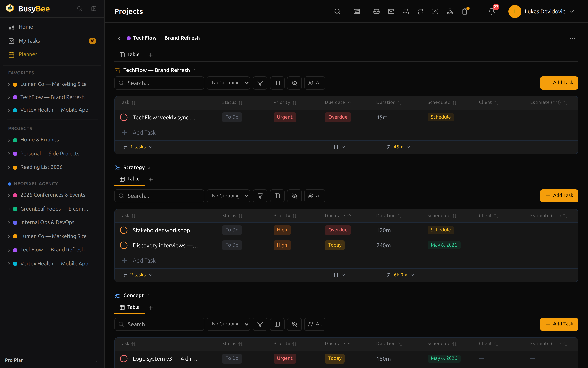Image resolution: width=588 pixels, height=368 pixels.
Task: Open No Grouping dropdown in Concept section
Action: tap(228, 324)
